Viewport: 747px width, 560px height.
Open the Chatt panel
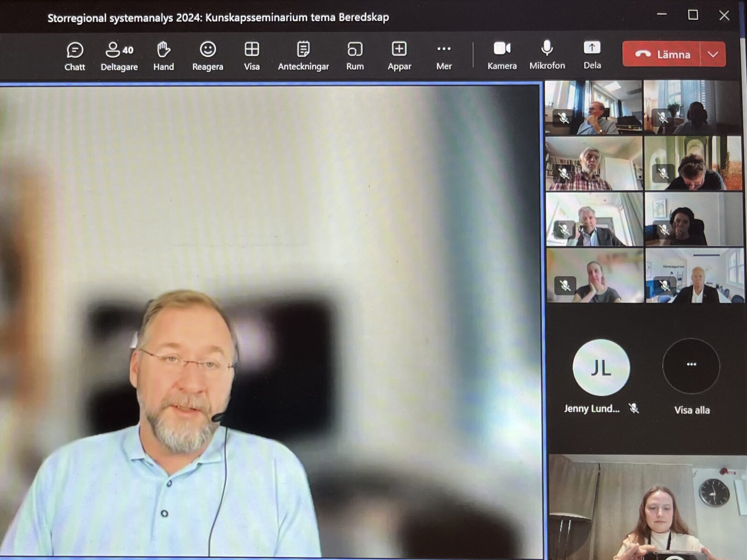click(x=75, y=56)
